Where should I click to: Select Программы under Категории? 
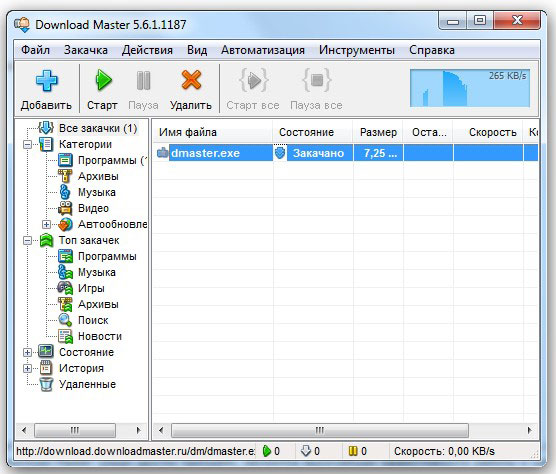tap(112, 160)
